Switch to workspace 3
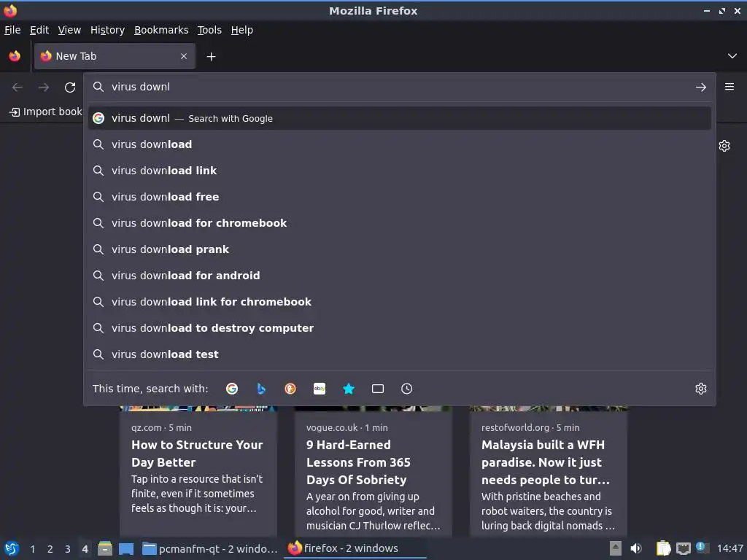747x560 pixels. click(68, 549)
